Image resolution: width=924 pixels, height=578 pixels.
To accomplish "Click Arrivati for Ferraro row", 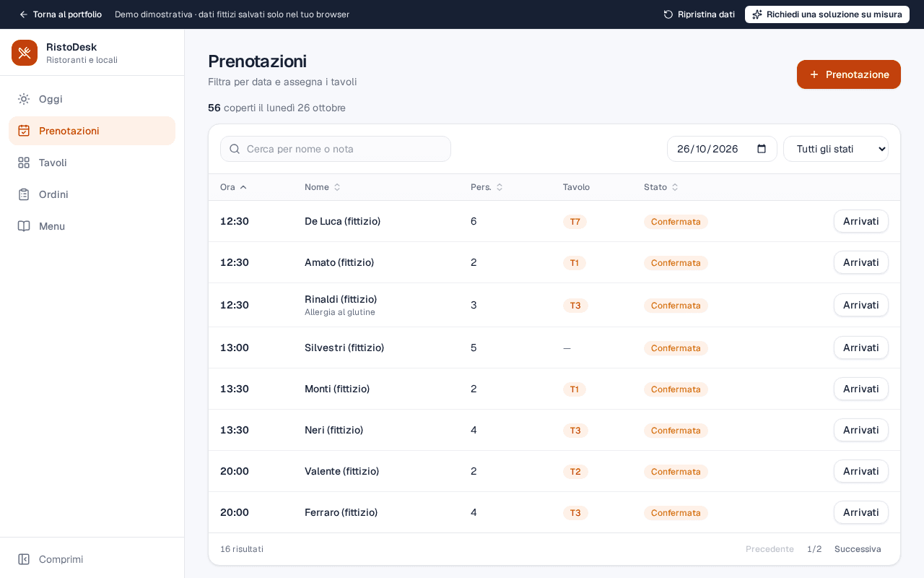I will pyautogui.click(x=861, y=512).
